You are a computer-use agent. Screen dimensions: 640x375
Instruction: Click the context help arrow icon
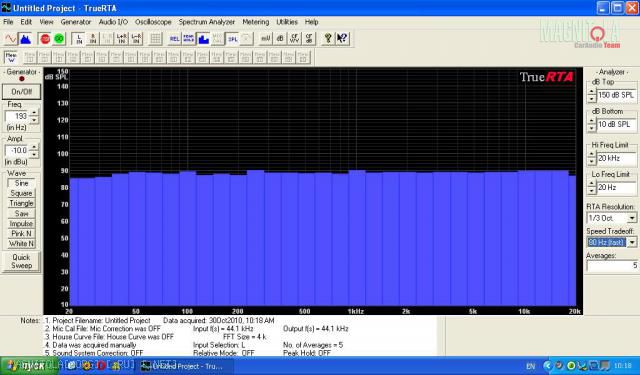(x=342, y=39)
